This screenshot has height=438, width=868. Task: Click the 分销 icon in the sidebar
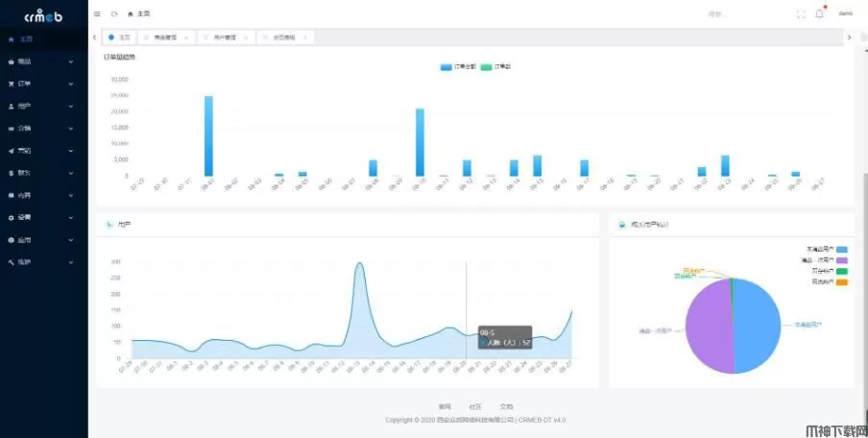(12, 129)
